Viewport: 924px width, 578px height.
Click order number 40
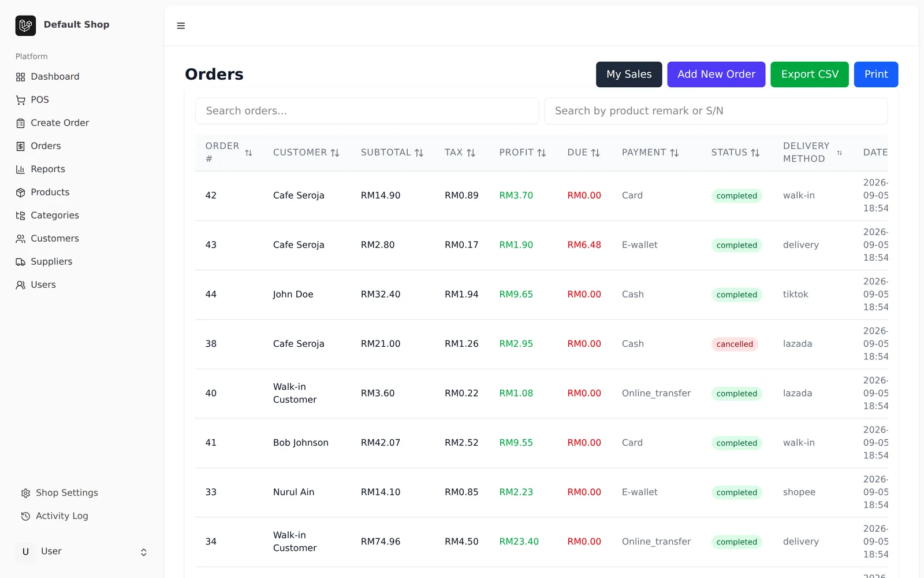211,394
